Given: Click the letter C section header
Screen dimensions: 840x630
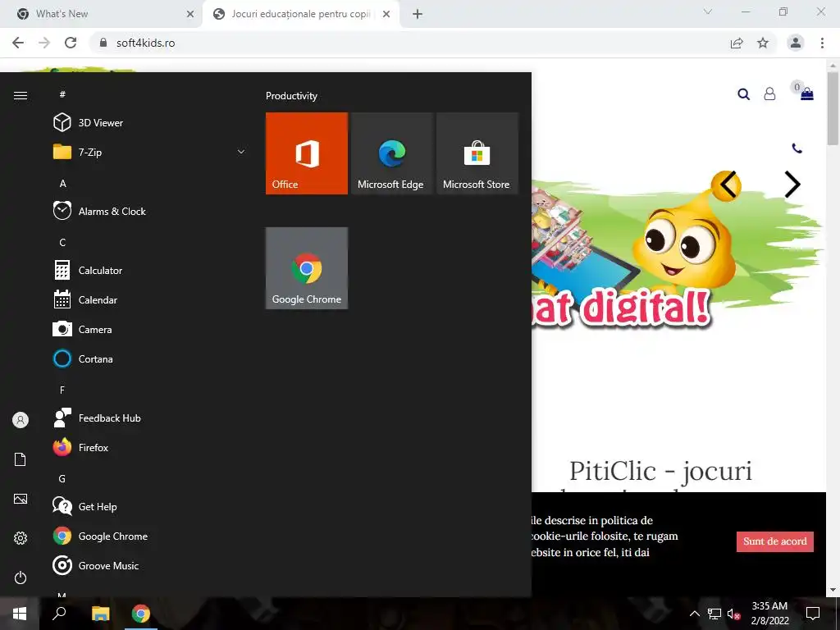Looking at the screenshot, I should coord(62,242).
